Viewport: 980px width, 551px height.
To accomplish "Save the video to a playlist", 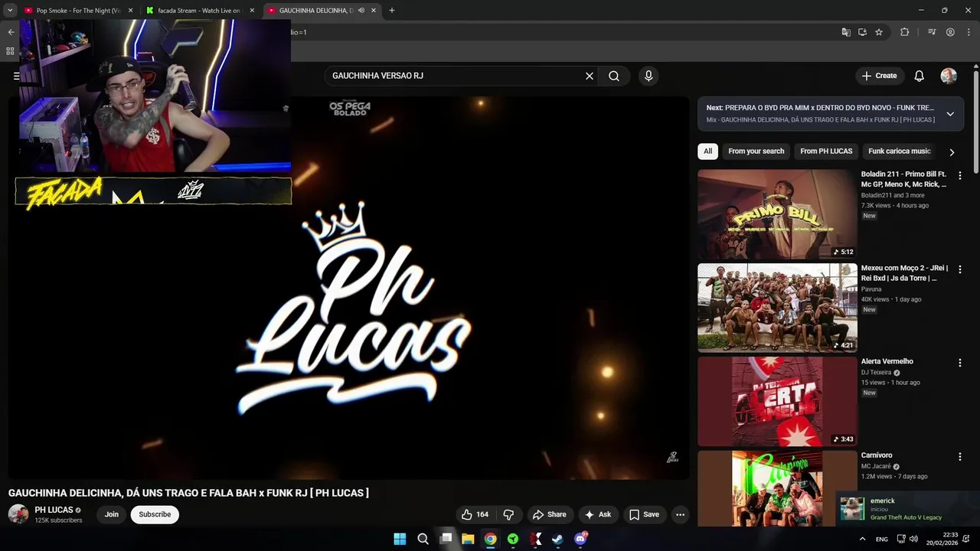I will pos(644,514).
